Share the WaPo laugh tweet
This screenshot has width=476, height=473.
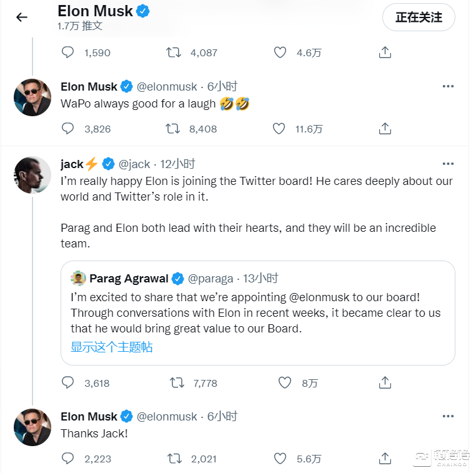click(385, 129)
